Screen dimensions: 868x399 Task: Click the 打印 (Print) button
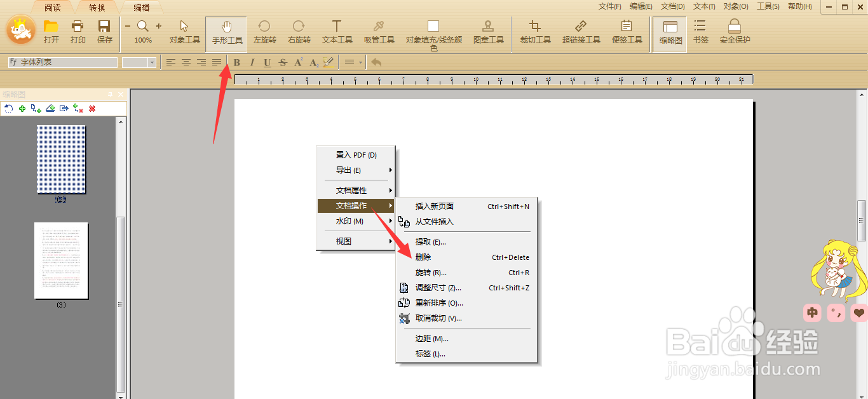click(78, 32)
